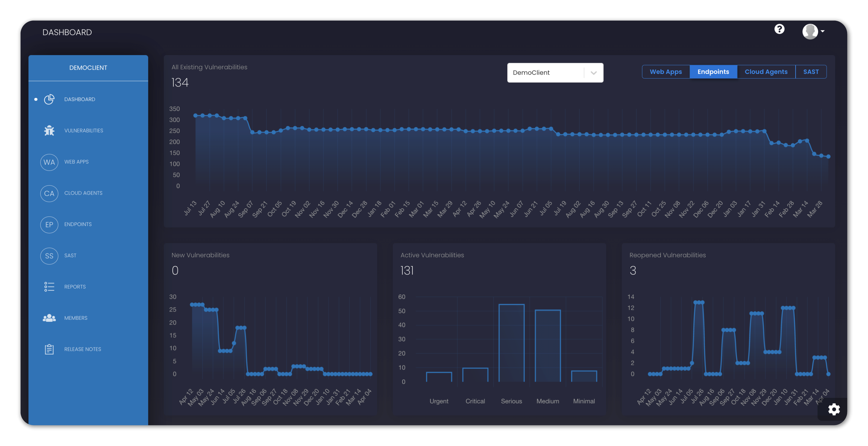Click the 'Active Vulnerabilities' card title
The height and width of the screenshot is (446, 868).
432,255
